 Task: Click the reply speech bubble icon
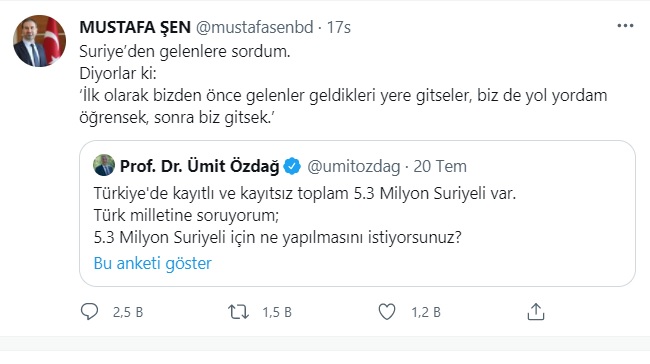click(x=89, y=312)
